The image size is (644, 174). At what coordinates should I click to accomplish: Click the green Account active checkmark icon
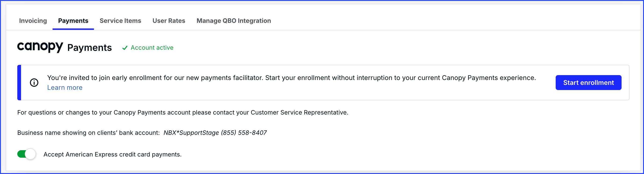[x=125, y=48]
